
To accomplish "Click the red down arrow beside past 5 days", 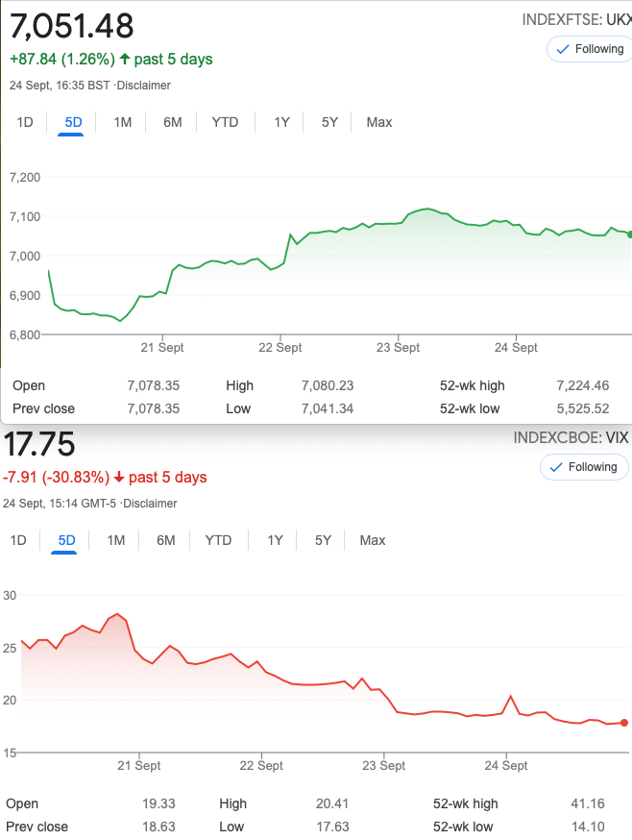I will 119,477.
